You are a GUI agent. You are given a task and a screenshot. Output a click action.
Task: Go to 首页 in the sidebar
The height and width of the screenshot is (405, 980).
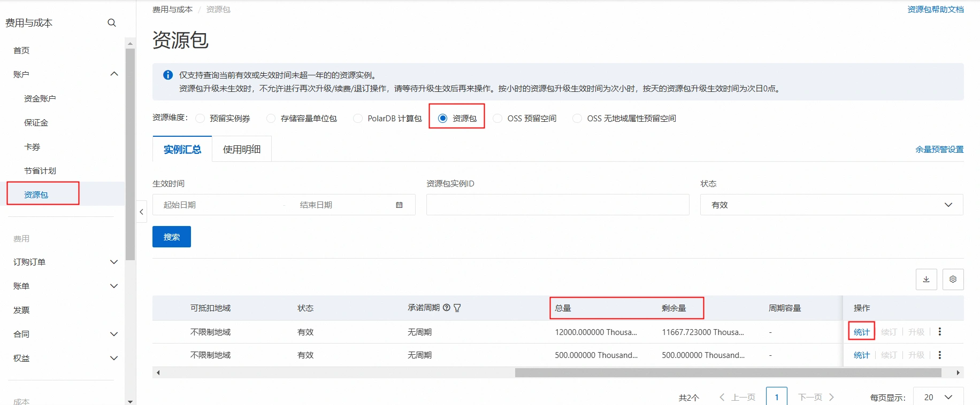coord(21,50)
